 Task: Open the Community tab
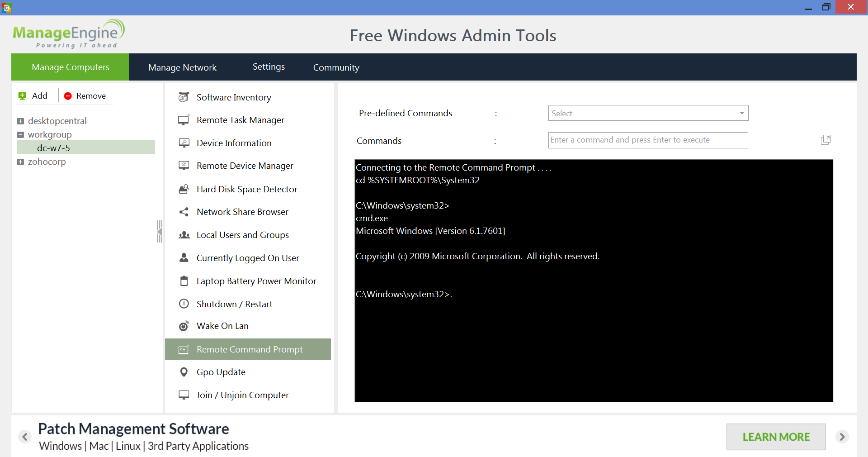point(336,67)
